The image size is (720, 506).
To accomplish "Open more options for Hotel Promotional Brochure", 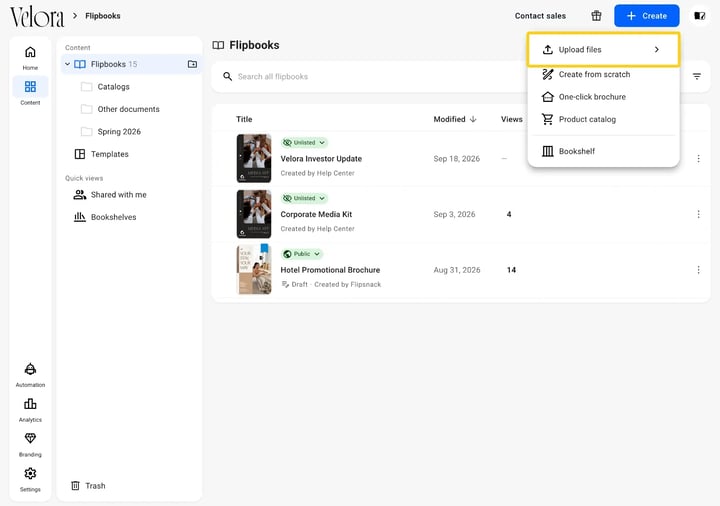I will 698,270.
